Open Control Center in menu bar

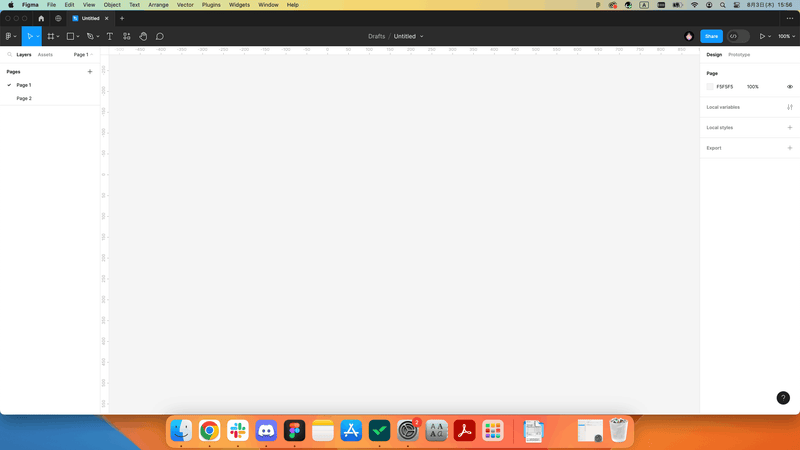tap(737, 5)
